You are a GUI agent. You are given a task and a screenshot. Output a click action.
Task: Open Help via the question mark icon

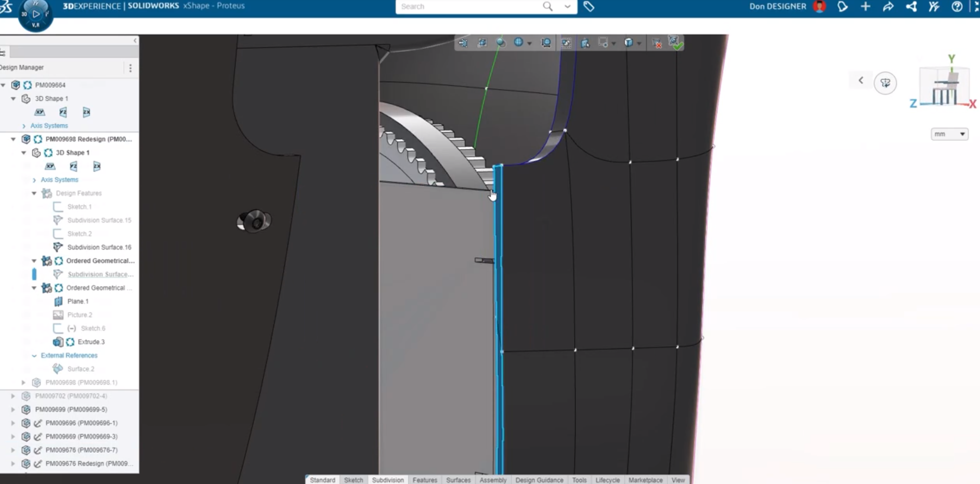957,7
